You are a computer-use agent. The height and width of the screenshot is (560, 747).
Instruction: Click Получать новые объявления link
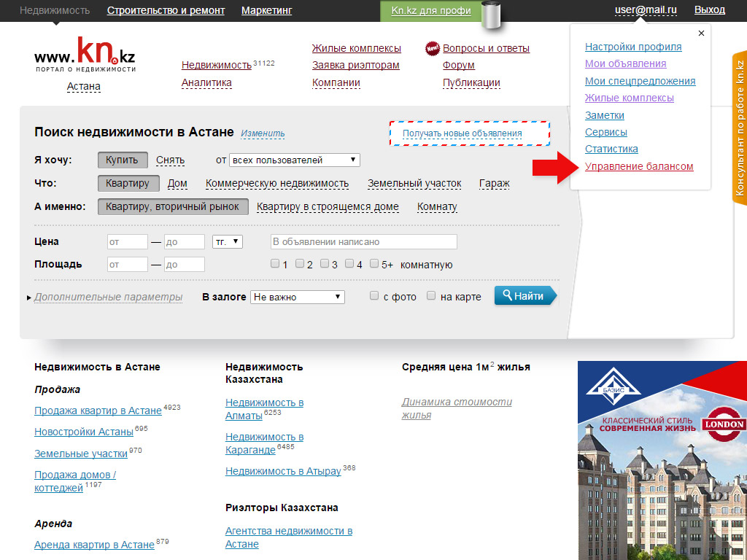point(462,133)
